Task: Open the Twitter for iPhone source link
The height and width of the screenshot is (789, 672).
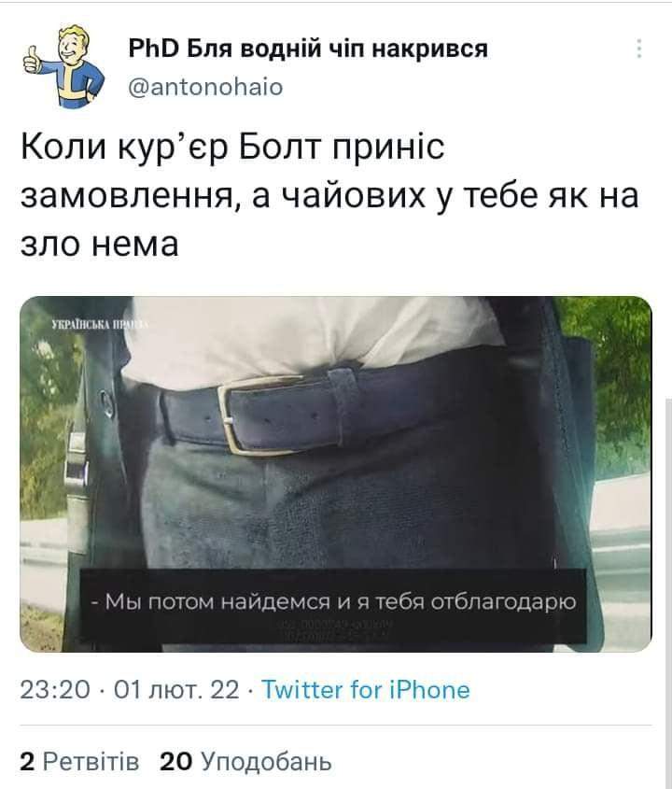Action: tap(366, 689)
